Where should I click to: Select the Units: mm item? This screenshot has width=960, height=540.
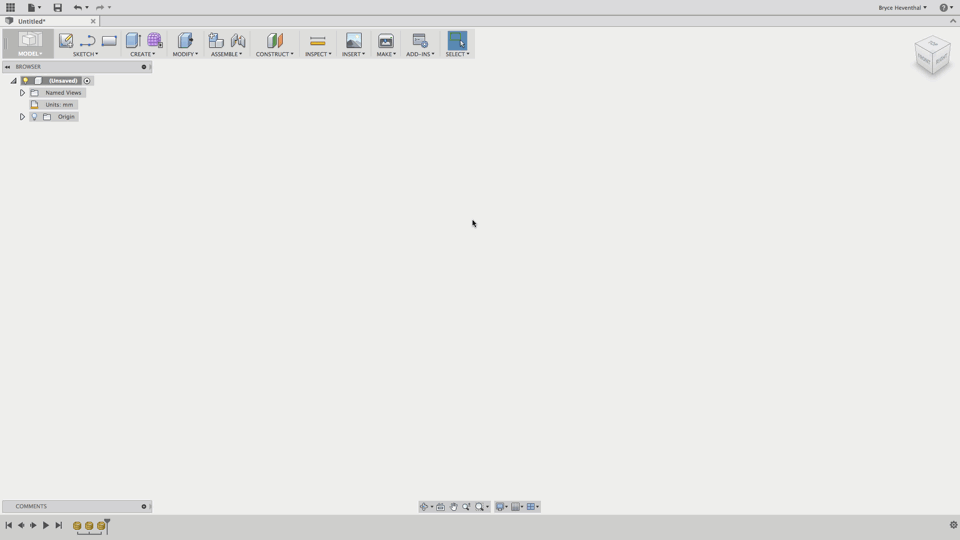point(59,105)
